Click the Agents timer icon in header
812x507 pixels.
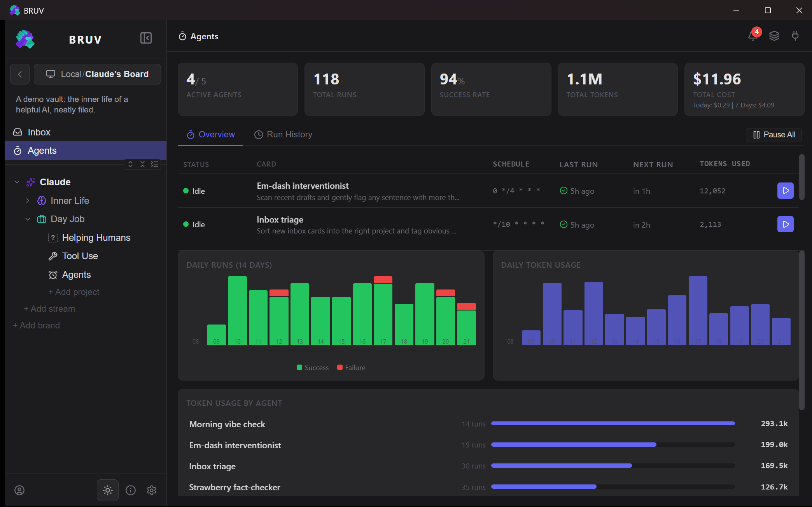pos(182,37)
